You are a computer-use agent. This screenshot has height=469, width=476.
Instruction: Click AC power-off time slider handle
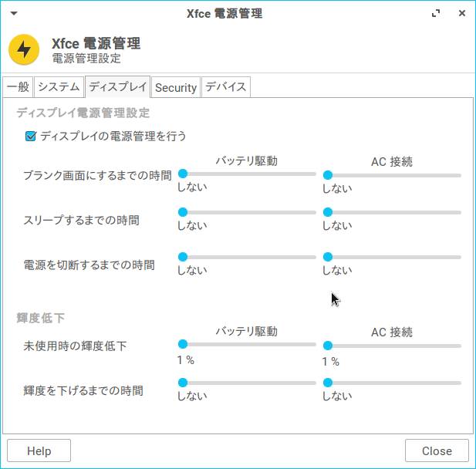point(328,257)
